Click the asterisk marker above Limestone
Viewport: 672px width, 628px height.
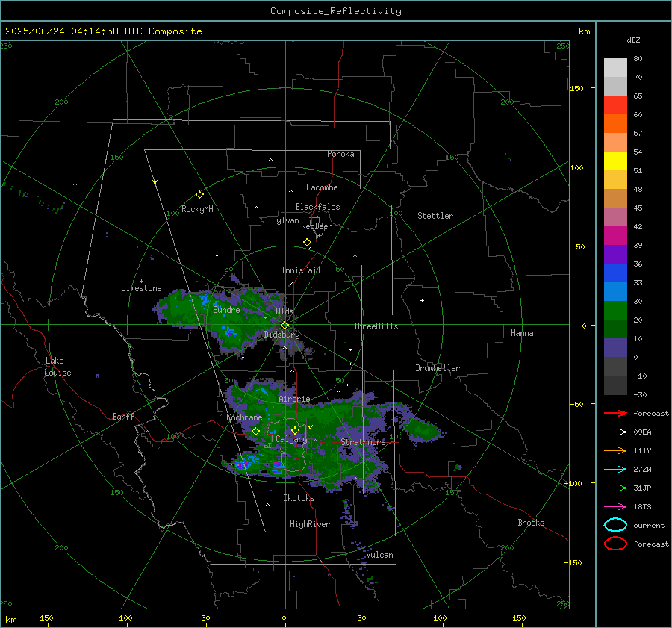click(141, 282)
